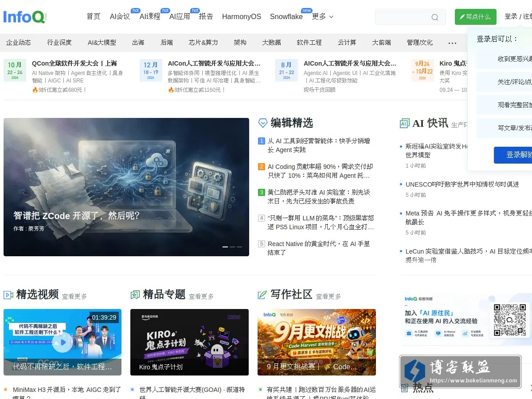Click 作者：蔡芳芳 author text

(x=29, y=229)
